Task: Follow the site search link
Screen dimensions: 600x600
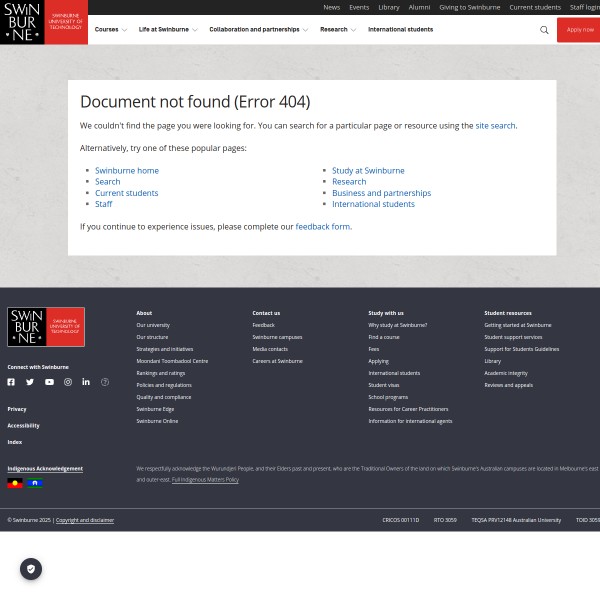Action: (x=495, y=126)
